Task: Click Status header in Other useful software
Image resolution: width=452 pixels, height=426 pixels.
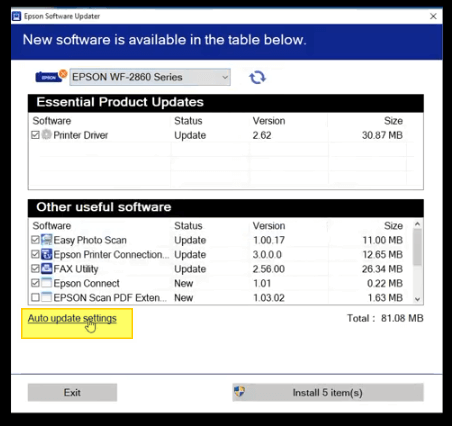Action: [x=188, y=226]
